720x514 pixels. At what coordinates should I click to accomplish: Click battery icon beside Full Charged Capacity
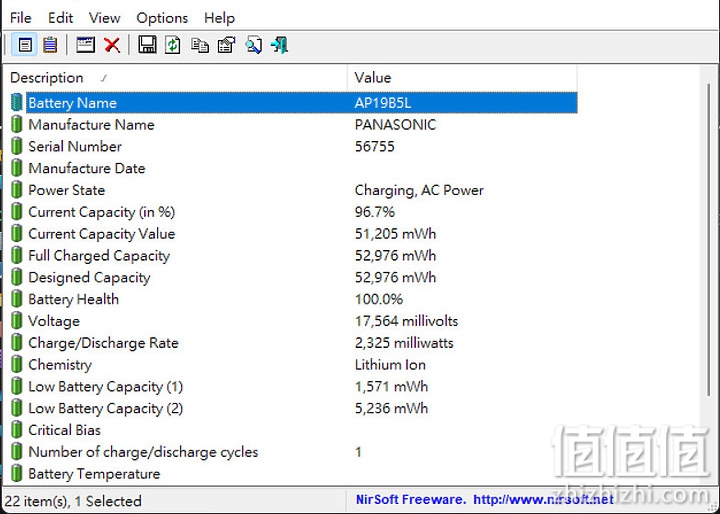[x=17, y=255]
